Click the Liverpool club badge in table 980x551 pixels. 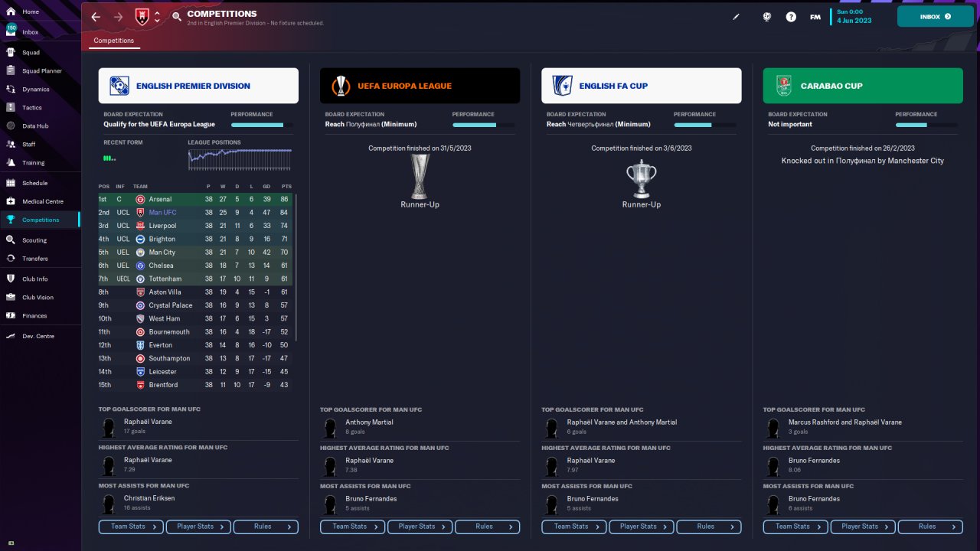point(140,226)
